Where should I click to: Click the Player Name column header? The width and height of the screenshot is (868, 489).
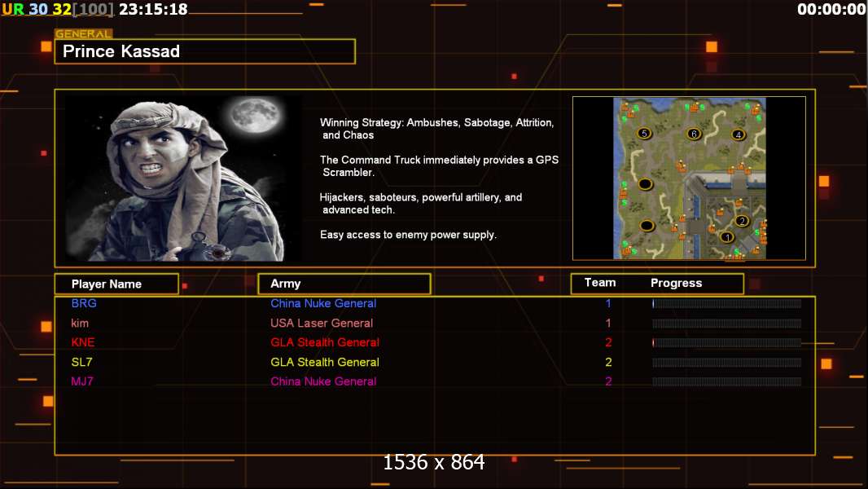pos(116,284)
